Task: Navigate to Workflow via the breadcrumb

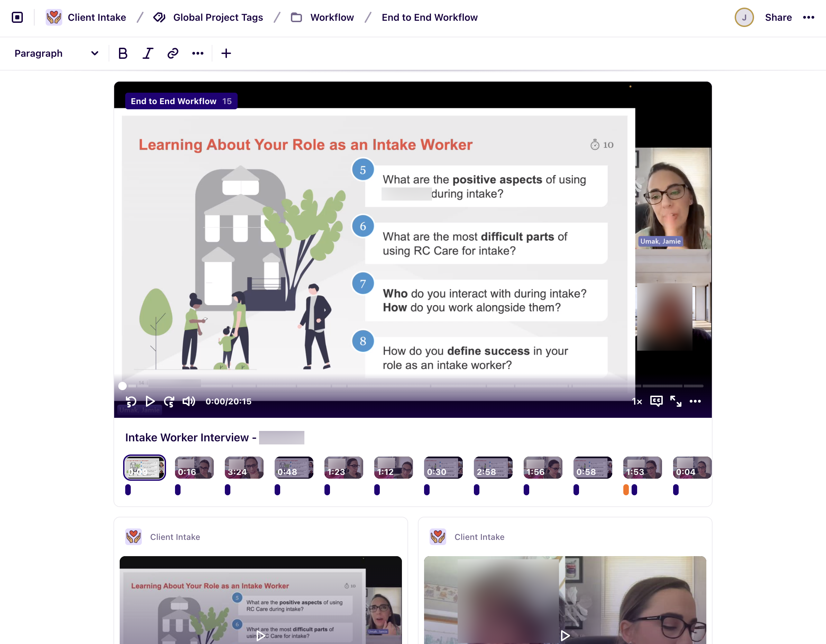Action: coord(332,17)
